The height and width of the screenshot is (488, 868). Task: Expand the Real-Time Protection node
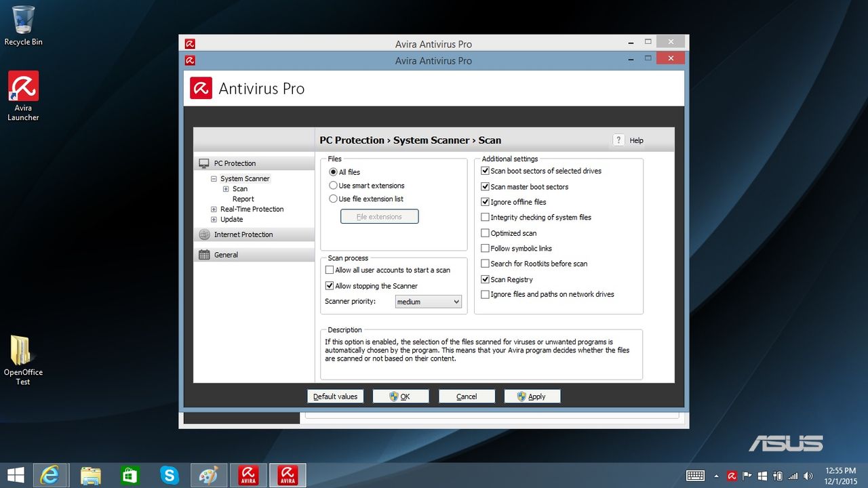(214, 209)
